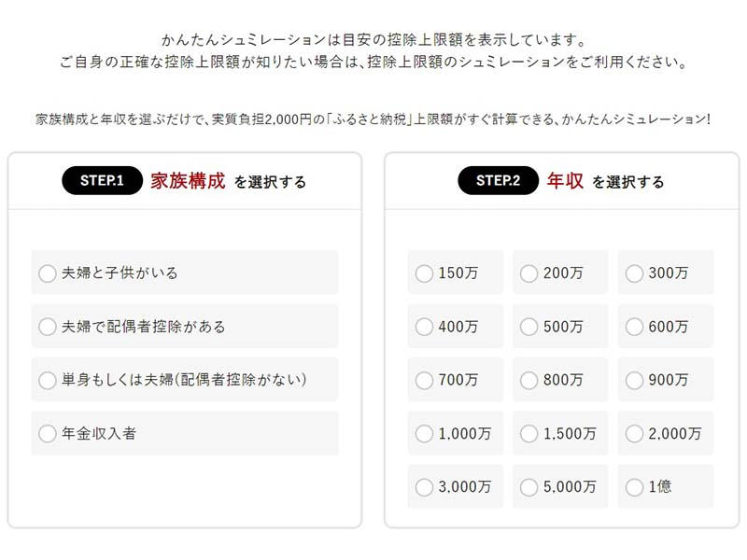Select the 500万 income option
The width and height of the screenshot is (747, 560).
tap(529, 327)
